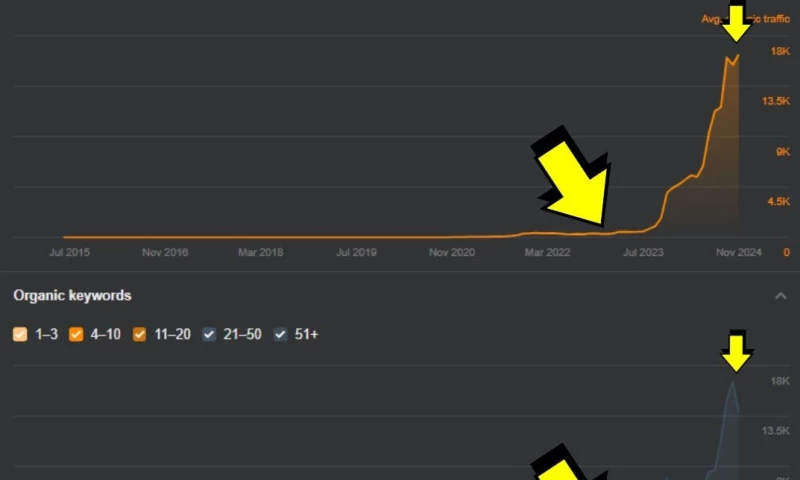Toggle the 11–20 keyword position checkbox
800x480 pixels.
coord(139,334)
